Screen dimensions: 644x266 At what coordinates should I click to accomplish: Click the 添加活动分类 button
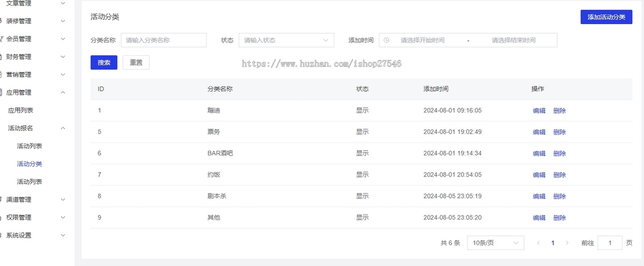[x=606, y=17]
